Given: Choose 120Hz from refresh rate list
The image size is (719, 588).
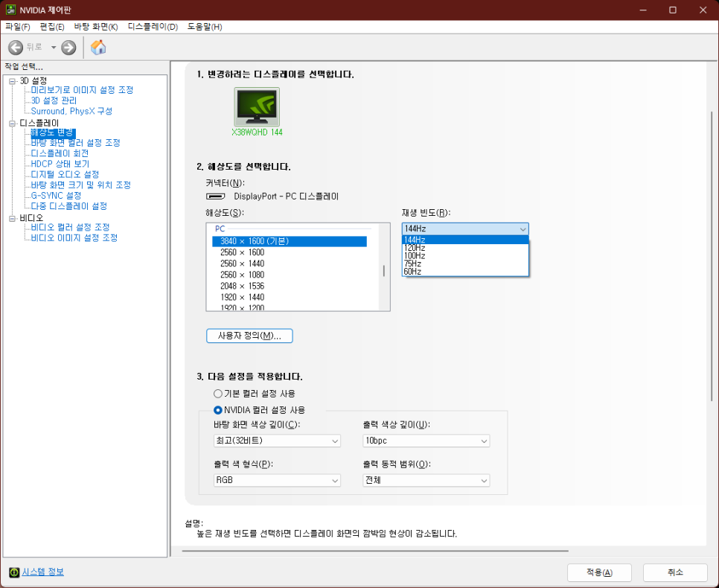Looking at the screenshot, I should click(465, 248).
